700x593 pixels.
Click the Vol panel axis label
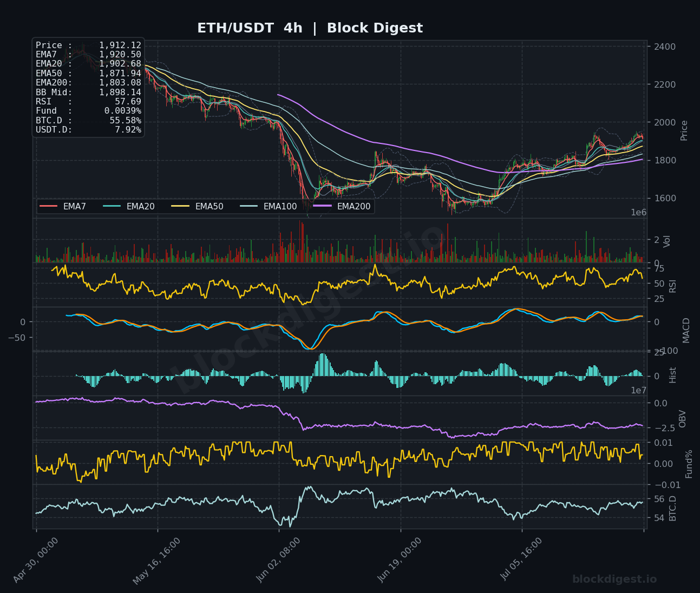(x=667, y=241)
